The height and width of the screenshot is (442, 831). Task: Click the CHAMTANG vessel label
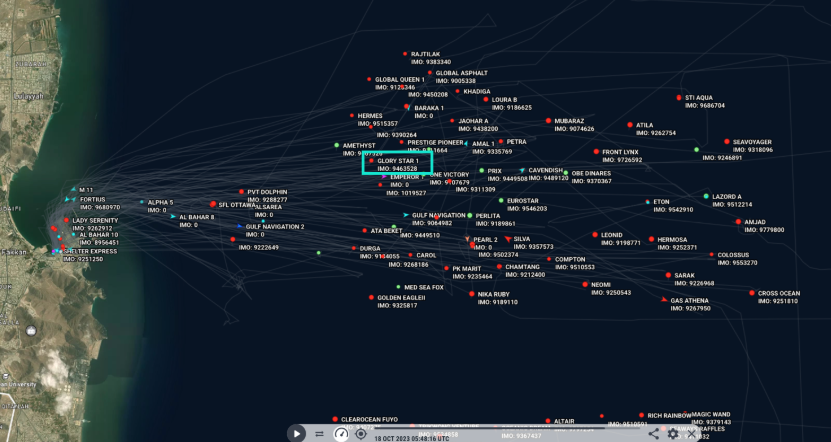pos(523,267)
